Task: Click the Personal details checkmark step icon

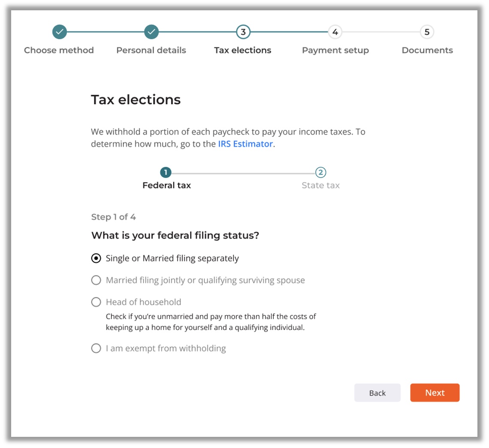Action: [151, 32]
